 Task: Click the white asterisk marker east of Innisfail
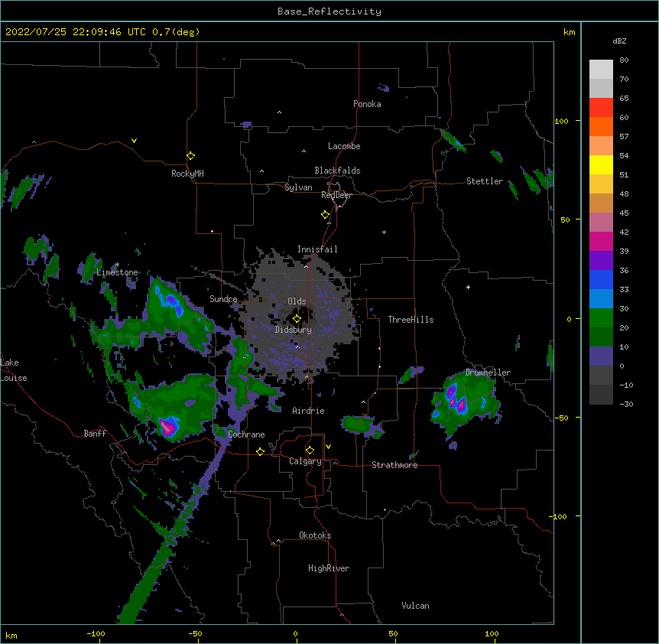[384, 232]
